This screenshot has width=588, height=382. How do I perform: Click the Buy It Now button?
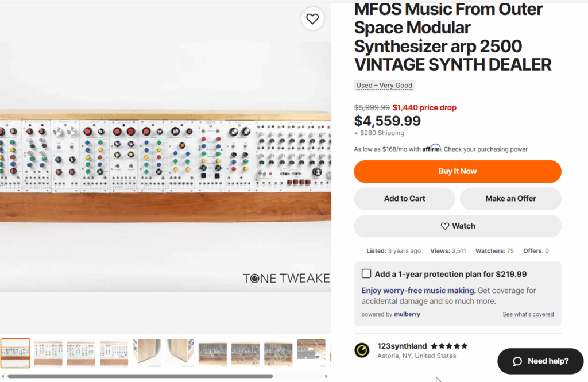(x=458, y=172)
